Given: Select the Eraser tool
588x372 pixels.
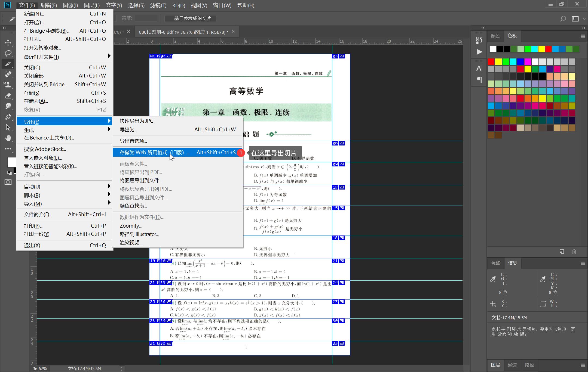Looking at the screenshot, I should (x=8, y=96).
